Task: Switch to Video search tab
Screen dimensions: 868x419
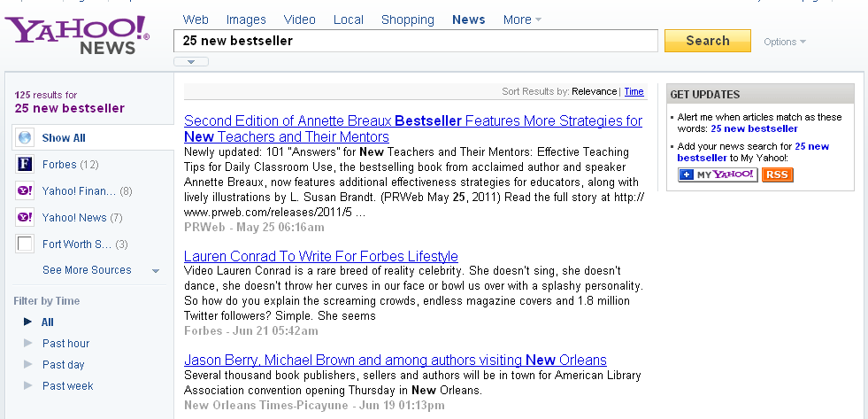Action: (x=299, y=20)
